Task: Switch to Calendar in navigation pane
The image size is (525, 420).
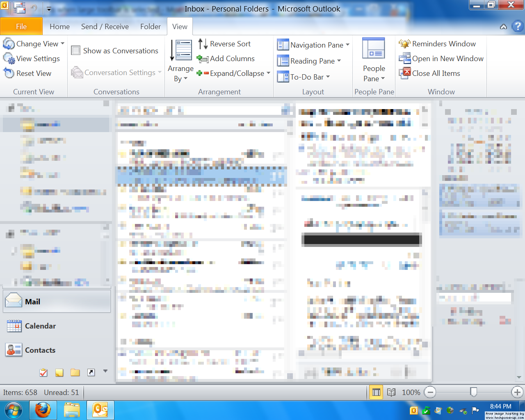Action: [57, 326]
